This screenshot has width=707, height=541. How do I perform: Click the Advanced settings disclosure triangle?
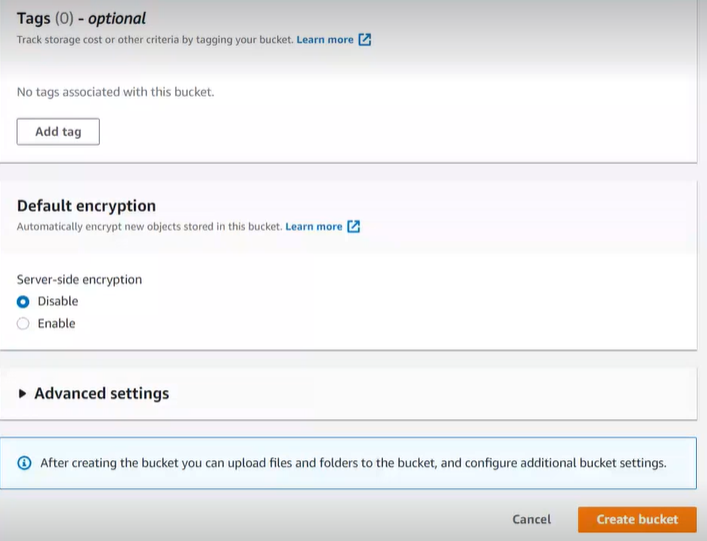click(22, 394)
